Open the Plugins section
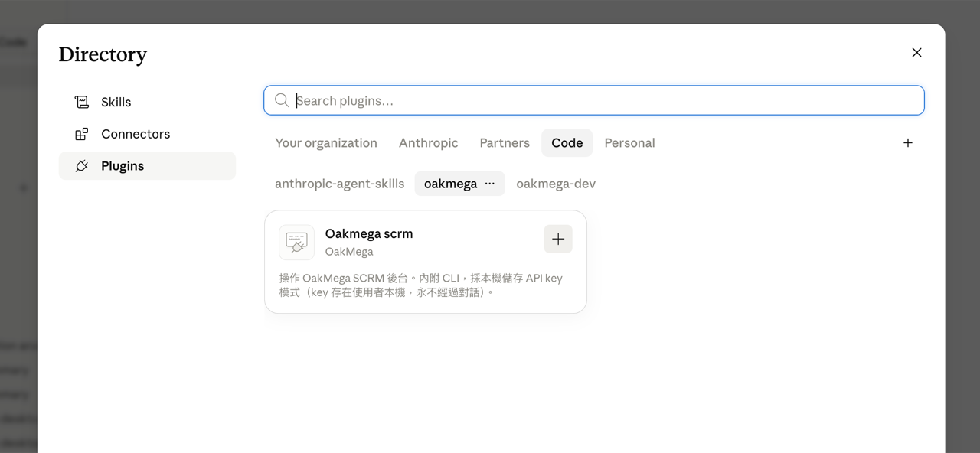Viewport: 980px width, 453px height. click(147, 166)
